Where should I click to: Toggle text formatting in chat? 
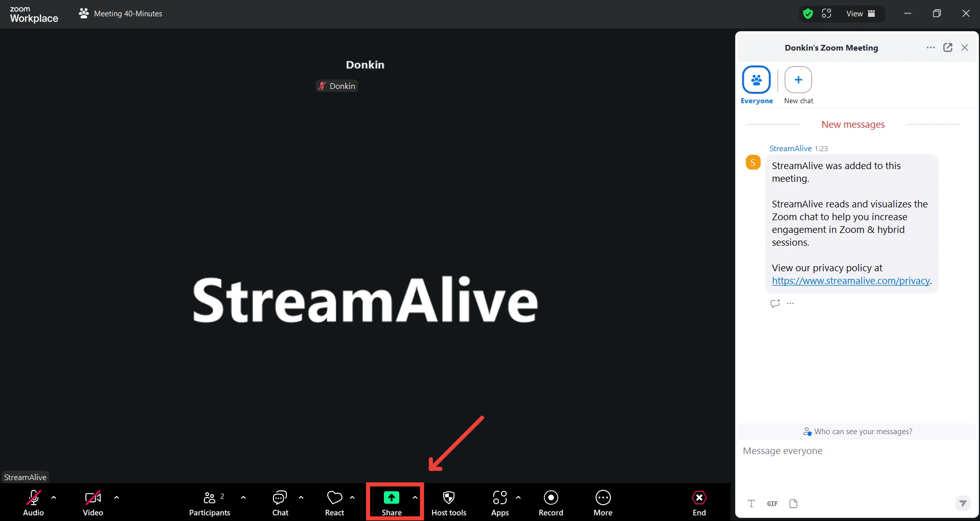(751, 504)
